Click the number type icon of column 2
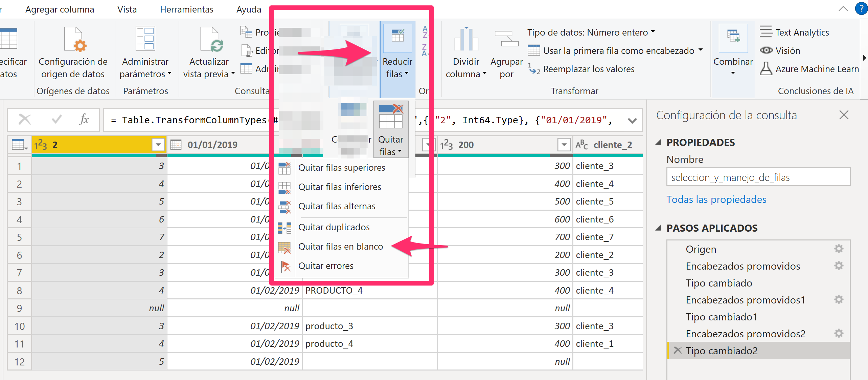This screenshot has height=380, width=868. [x=41, y=145]
